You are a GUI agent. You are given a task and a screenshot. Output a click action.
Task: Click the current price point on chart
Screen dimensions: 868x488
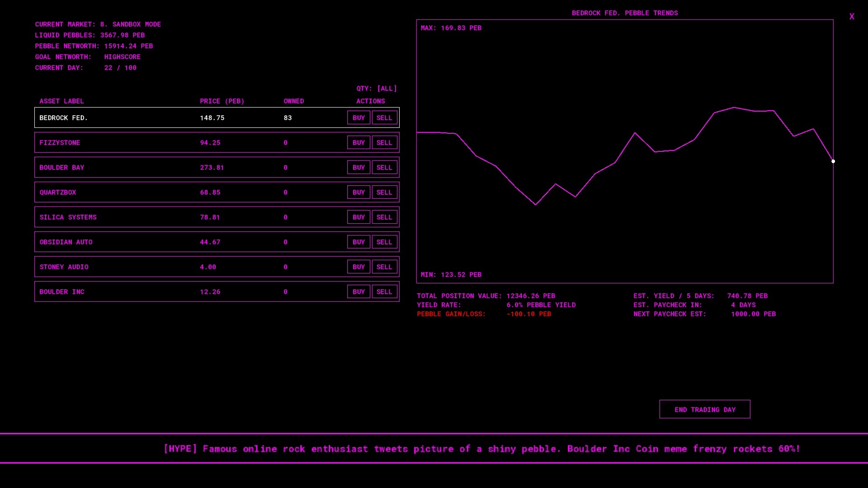pyautogui.click(x=833, y=161)
